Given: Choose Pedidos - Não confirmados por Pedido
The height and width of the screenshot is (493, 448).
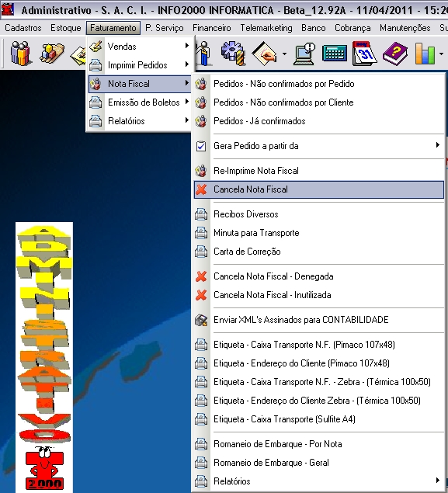Looking at the screenshot, I should [319, 84].
